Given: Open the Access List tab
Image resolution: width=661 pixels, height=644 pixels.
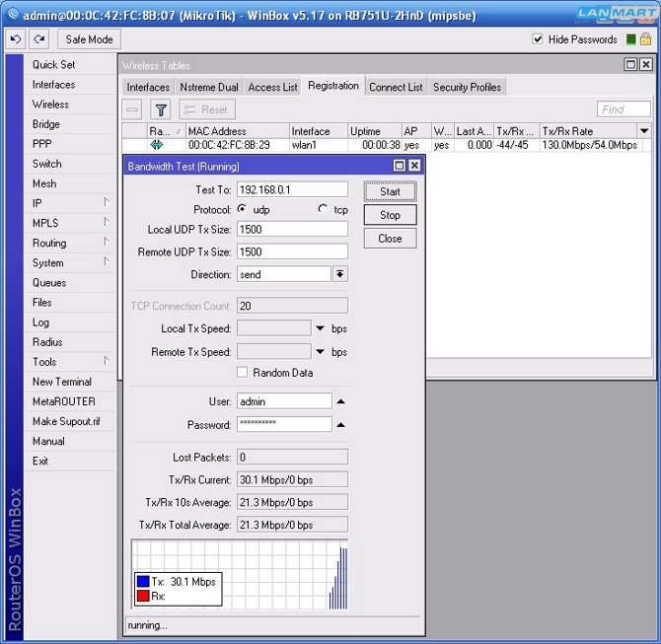Looking at the screenshot, I should point(272,87).
